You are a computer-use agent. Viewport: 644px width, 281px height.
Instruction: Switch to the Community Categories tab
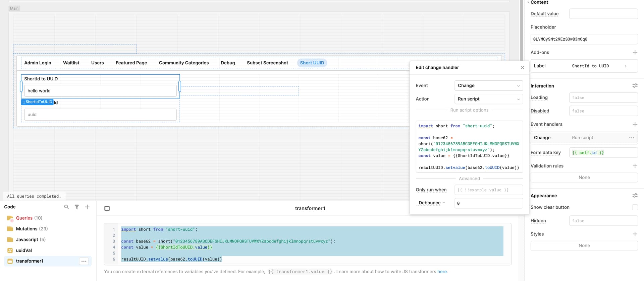coord(184,63)
